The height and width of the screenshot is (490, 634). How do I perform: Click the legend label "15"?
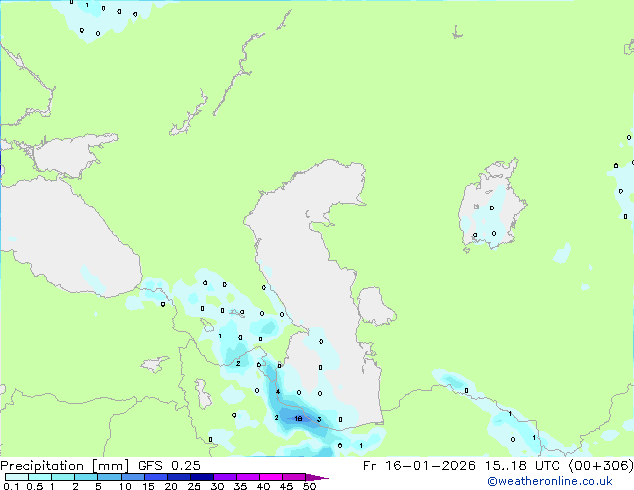148,486
